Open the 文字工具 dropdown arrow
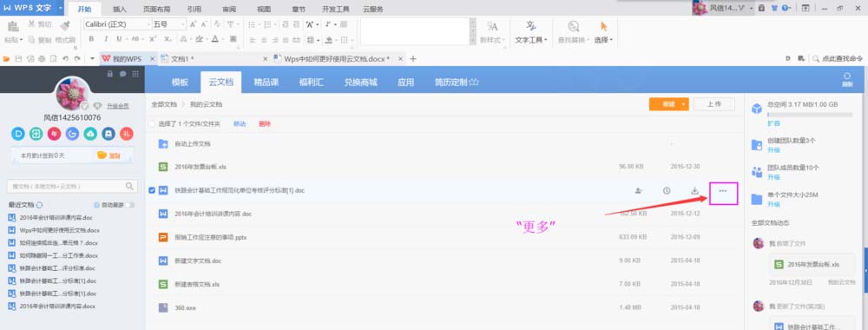The height and width of the screenshot is (330, 868). 546,40
